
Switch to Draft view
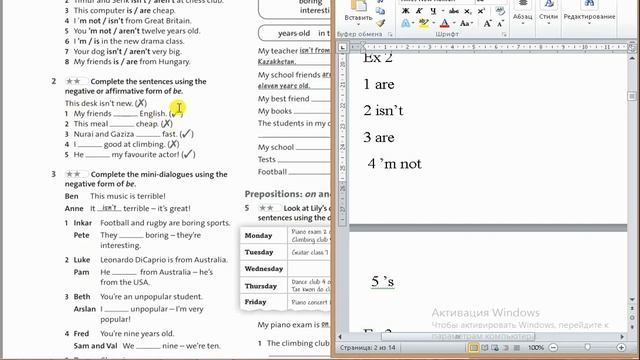[x=516, y=348]
